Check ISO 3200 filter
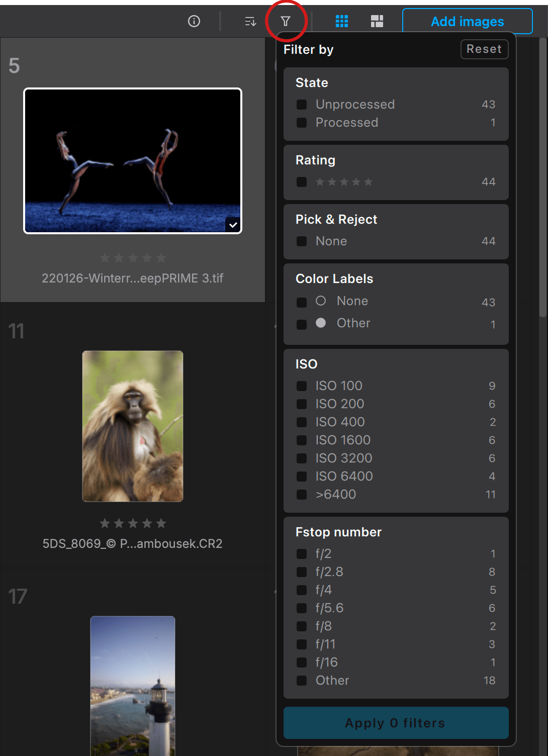This screenshot has width=548, height=756. [302, 458]
